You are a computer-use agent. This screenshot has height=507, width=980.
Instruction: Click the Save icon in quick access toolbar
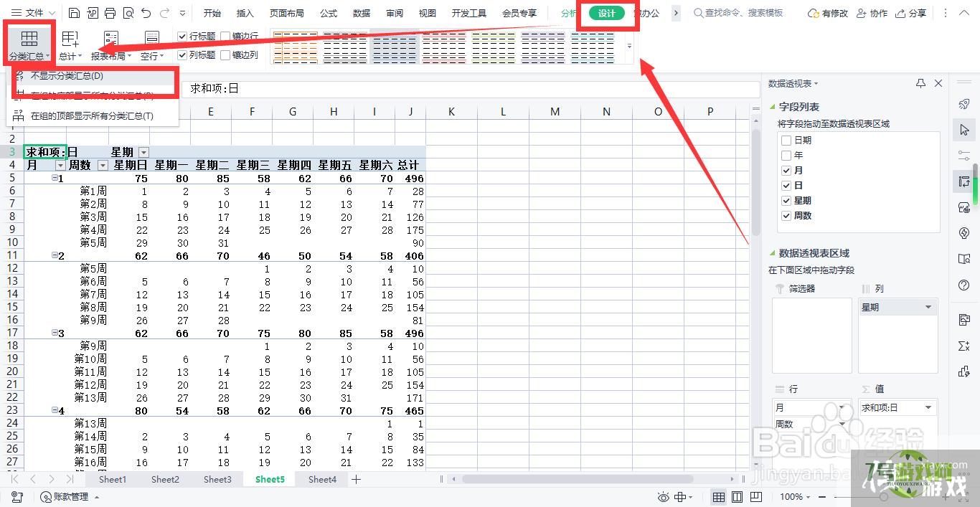75,13
